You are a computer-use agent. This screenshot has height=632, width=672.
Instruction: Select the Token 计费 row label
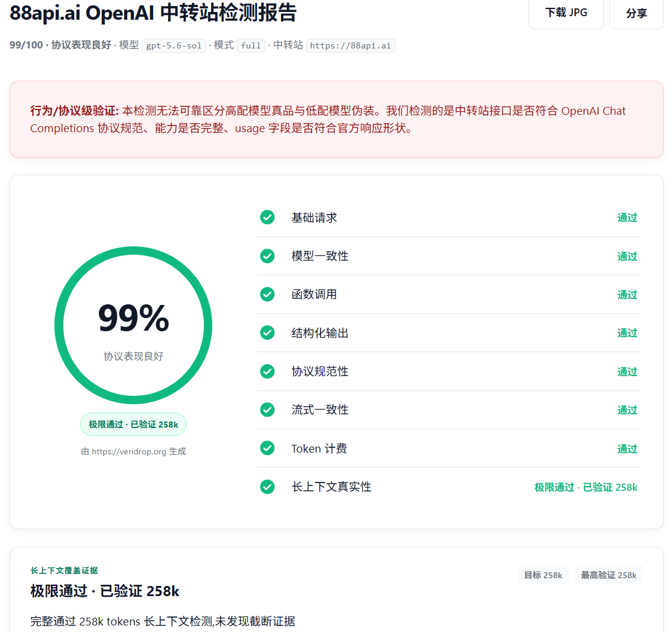click(x=319, y=448)
